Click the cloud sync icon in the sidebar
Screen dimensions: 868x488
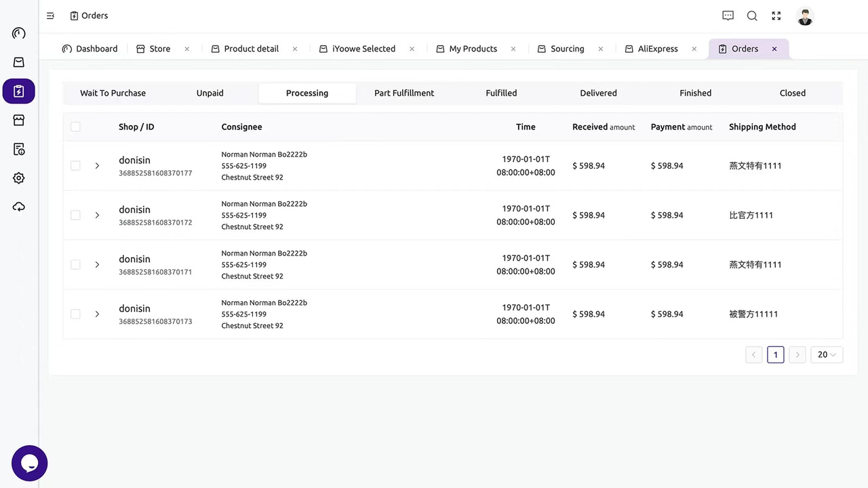point(18,207)
